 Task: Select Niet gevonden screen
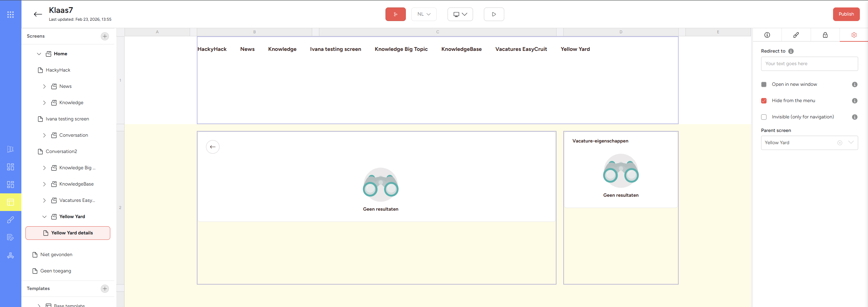click(56, 255)
